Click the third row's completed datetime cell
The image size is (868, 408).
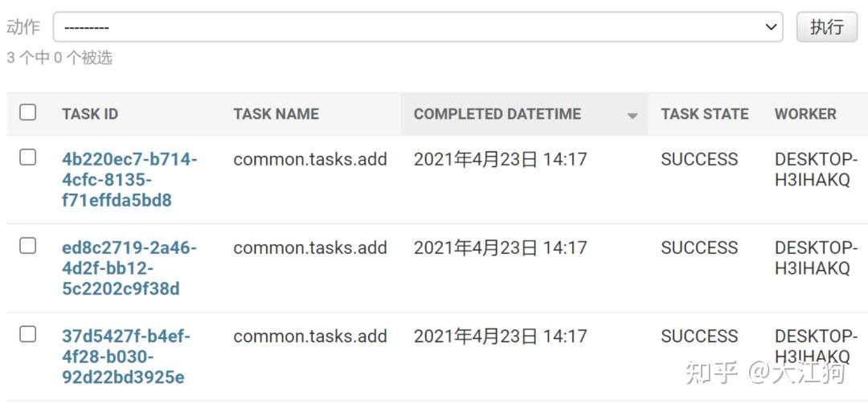(500, 336)
